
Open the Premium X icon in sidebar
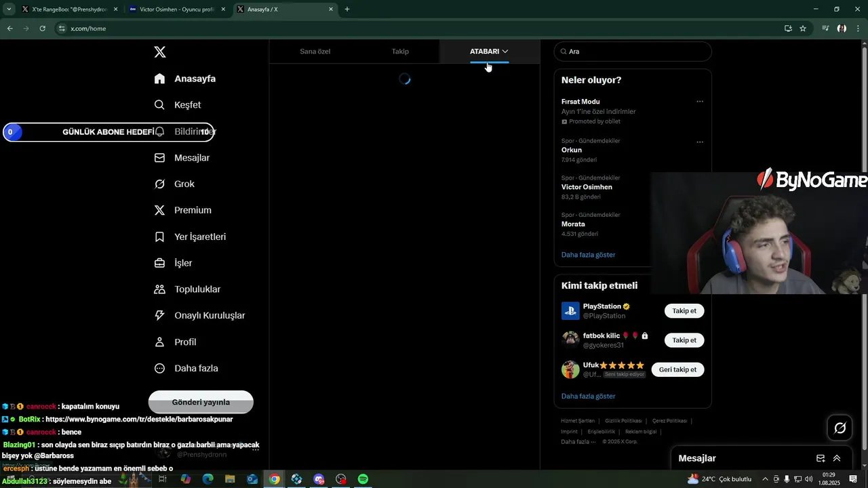pos(159,210)
